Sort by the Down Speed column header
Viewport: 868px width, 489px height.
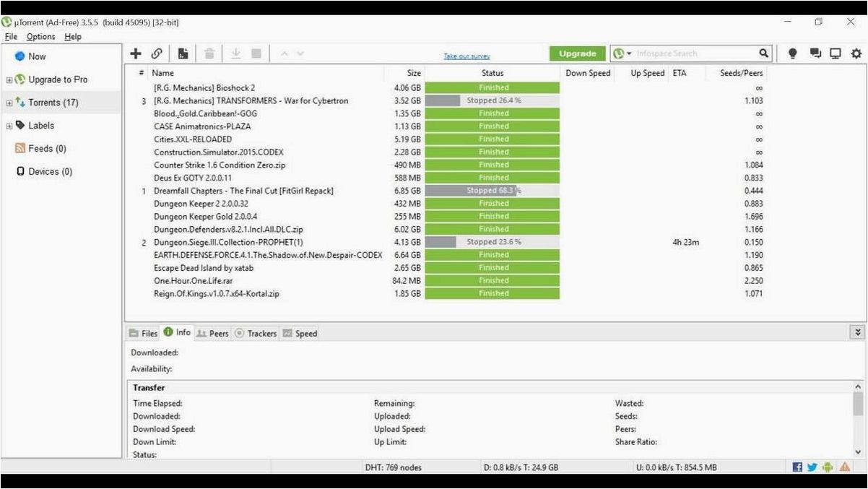tap(587, 73)
